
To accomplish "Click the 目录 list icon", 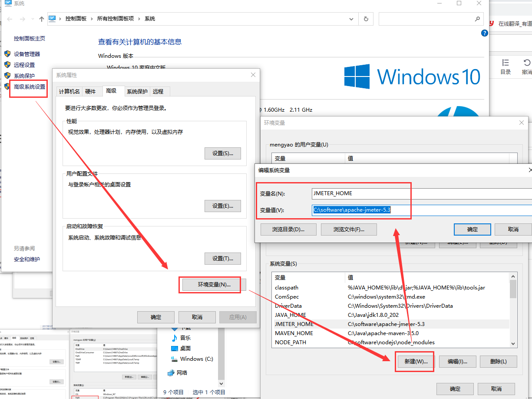I will [506, 63].
